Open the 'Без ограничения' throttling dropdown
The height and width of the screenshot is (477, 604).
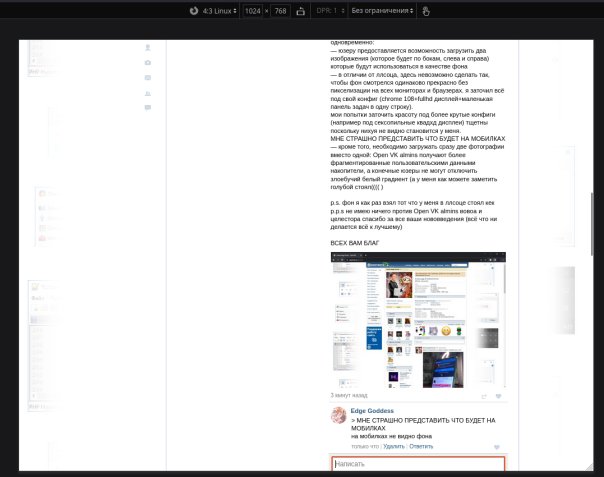pyautogui.click(x=382, y=11)
